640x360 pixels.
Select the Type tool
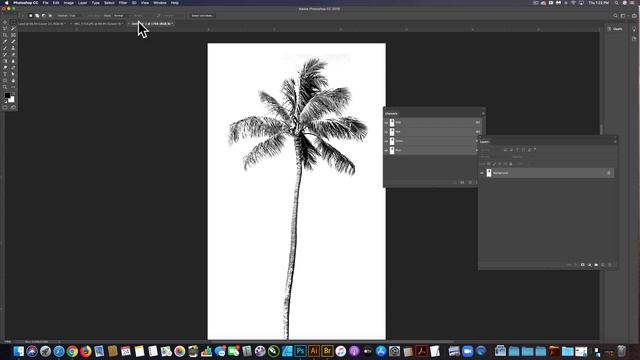coord(5,74)
